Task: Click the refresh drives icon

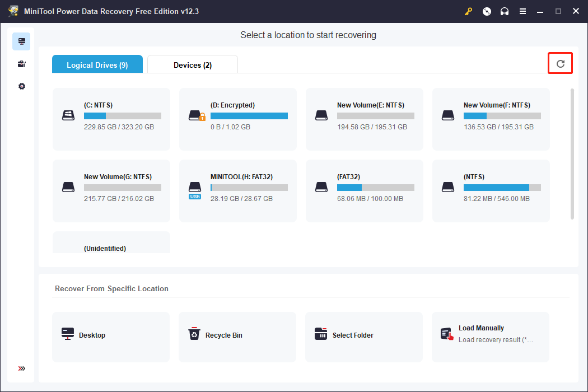Action: (560, 64)
